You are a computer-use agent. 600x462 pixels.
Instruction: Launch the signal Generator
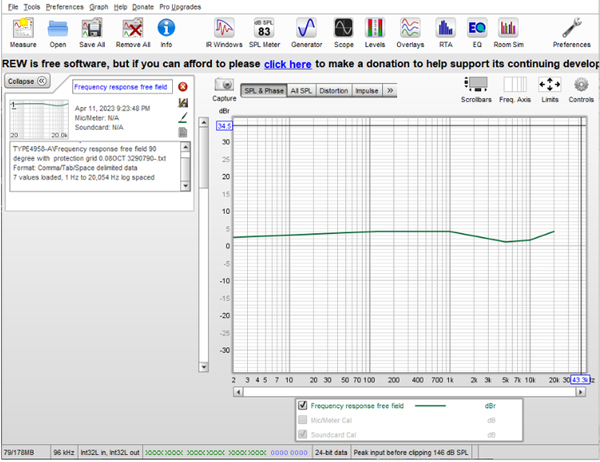(x=306, y=28)
